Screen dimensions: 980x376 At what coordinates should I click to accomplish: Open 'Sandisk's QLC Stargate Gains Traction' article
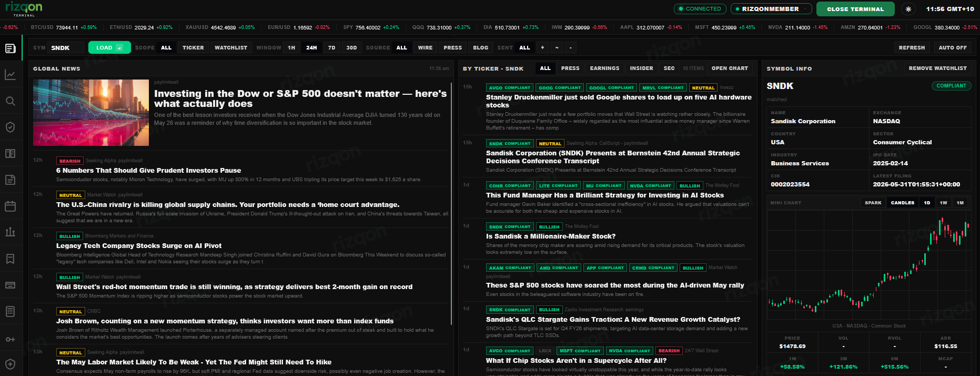click(613, 320)
